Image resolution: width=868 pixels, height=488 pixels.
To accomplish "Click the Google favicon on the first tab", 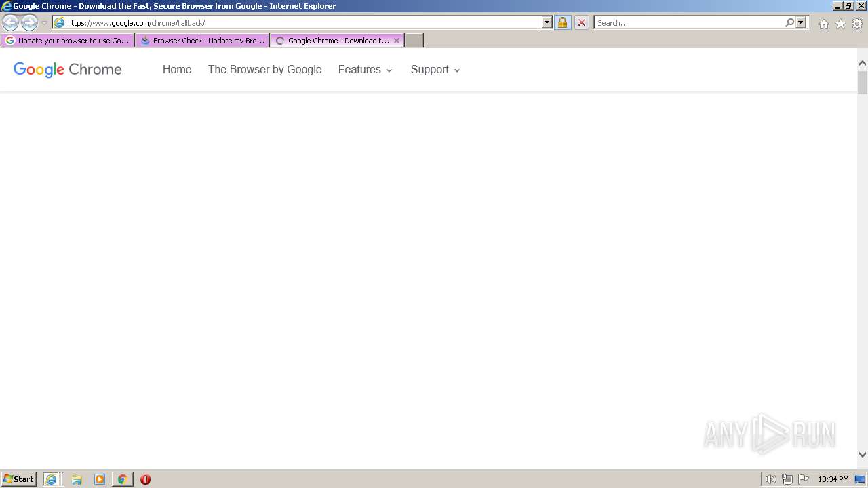I will coord(10,41).
